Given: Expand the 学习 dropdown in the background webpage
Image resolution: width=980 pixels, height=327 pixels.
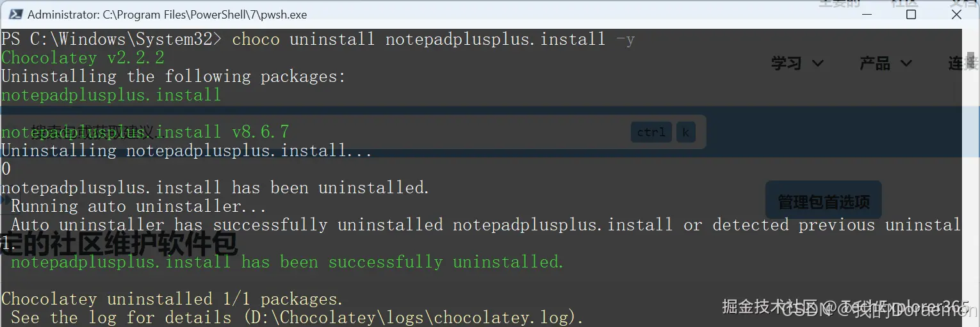Looking at the screenshot, I should (797, 63).
